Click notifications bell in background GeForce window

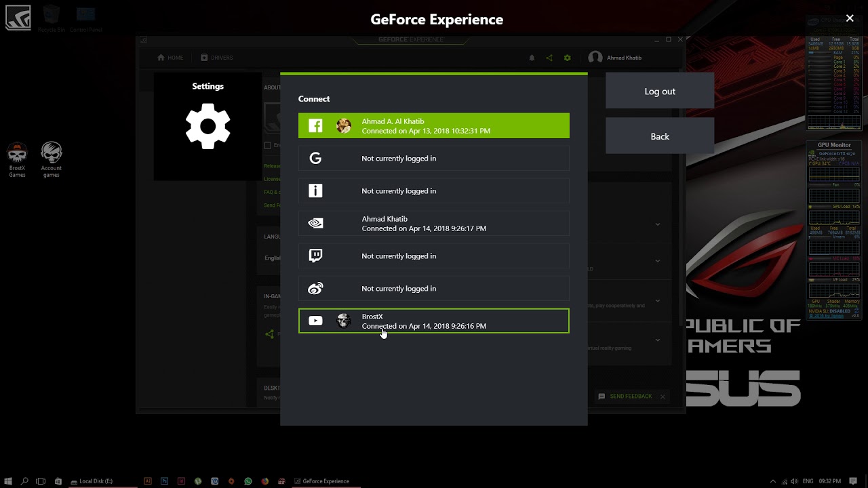(x=532, y=58)
